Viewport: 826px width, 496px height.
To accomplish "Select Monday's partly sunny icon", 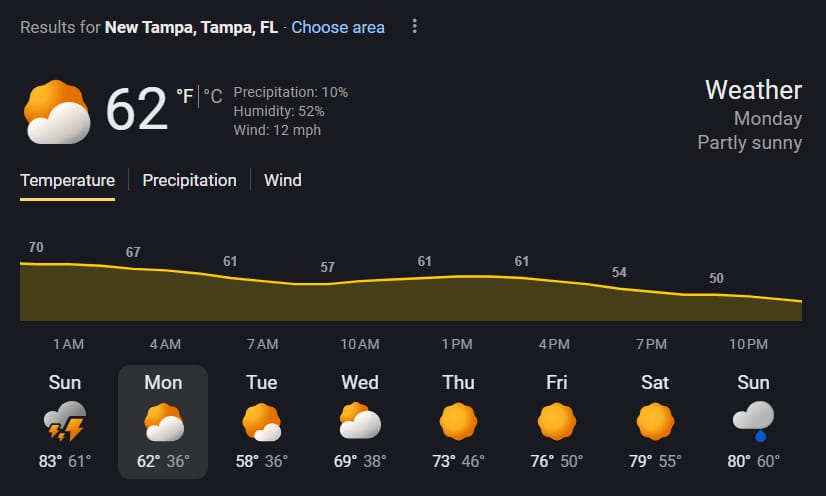I will coord(163,421).
